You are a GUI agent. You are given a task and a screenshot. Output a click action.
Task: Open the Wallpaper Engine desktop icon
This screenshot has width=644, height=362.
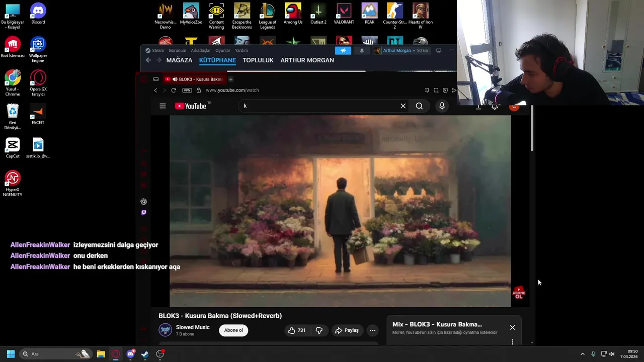tap(38, 49)
